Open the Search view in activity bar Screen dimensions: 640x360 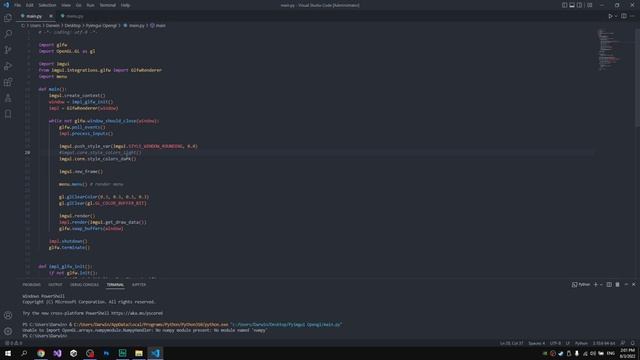(x=8, y=34)
